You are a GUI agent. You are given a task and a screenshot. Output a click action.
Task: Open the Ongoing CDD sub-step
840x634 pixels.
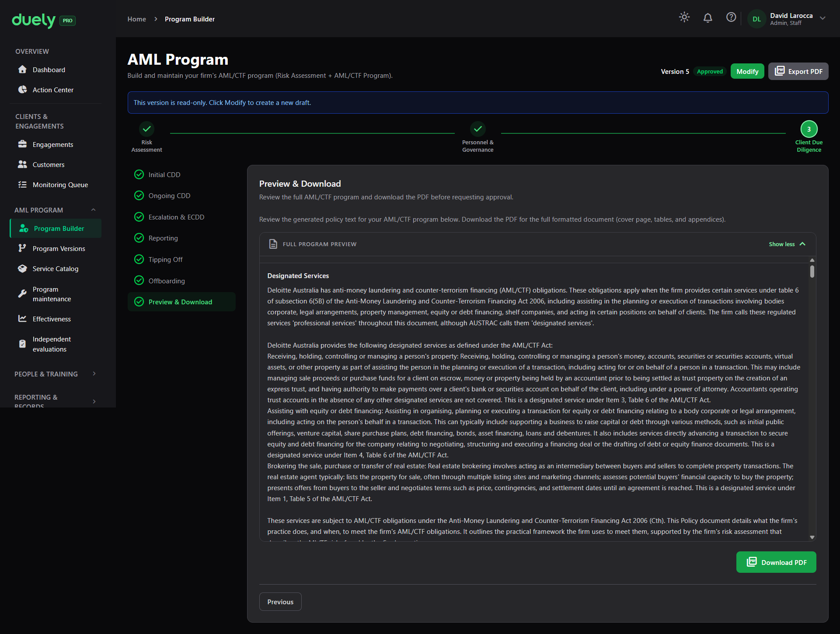[x=181, y=195]
